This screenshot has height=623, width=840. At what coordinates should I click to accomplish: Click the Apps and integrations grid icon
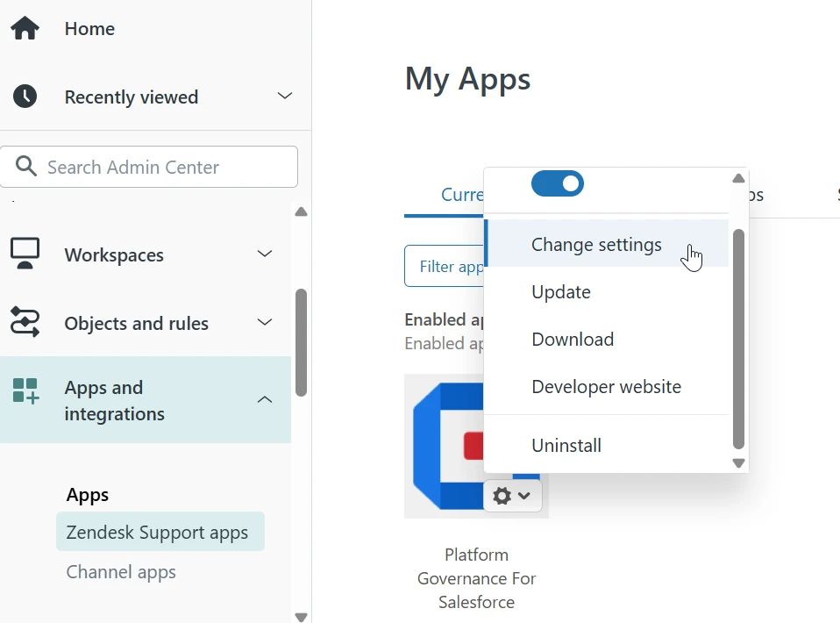point(25,391)
